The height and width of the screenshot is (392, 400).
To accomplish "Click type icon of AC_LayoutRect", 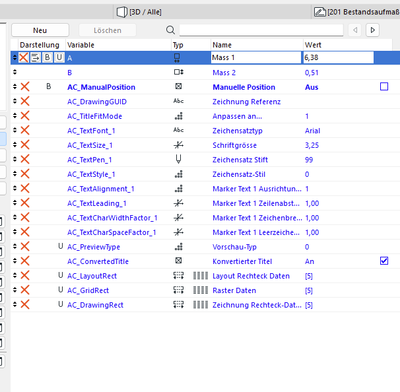I will (178, 275).
